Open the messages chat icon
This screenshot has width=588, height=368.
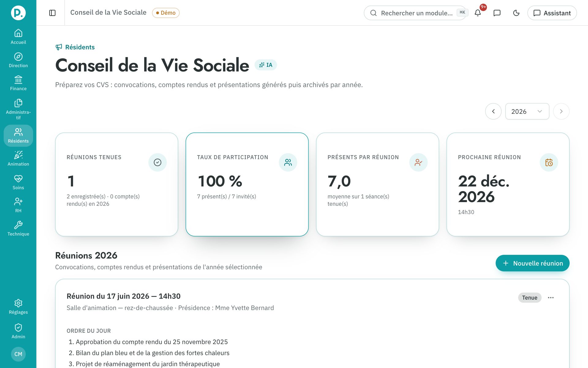coord(497,13)
